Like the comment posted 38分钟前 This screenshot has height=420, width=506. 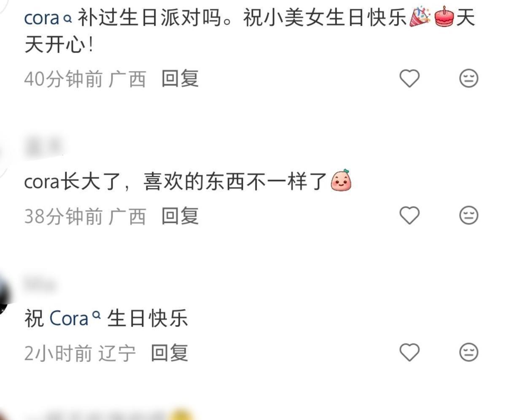point(409,215)
